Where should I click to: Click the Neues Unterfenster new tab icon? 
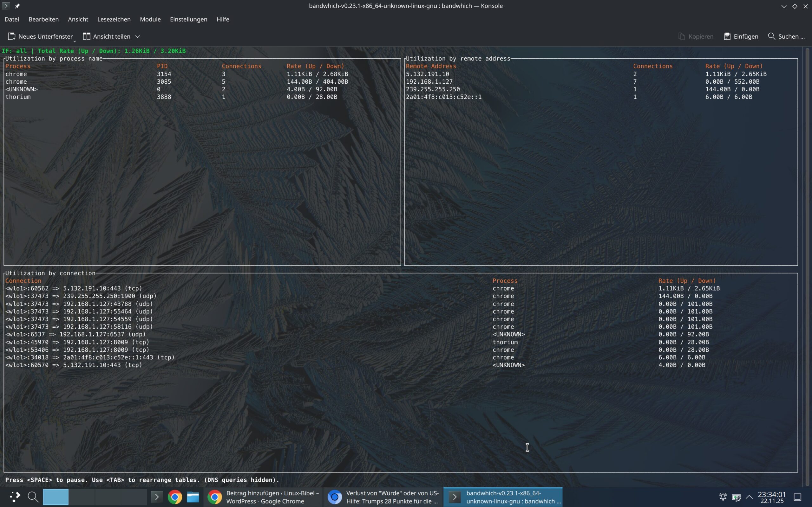click(12, 36)
